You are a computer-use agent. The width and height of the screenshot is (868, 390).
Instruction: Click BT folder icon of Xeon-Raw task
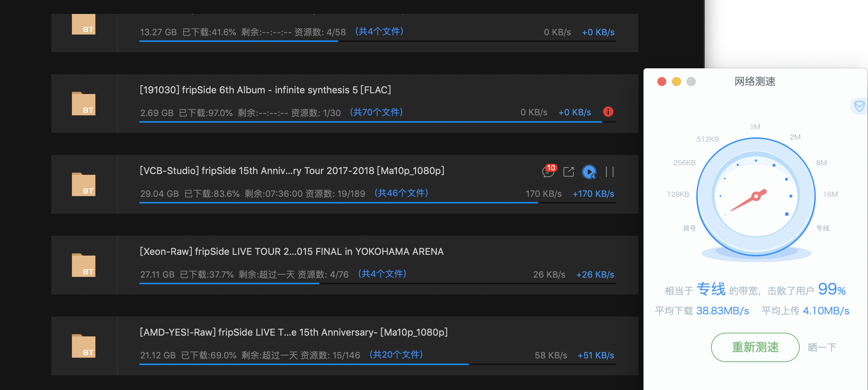point(84,265)
